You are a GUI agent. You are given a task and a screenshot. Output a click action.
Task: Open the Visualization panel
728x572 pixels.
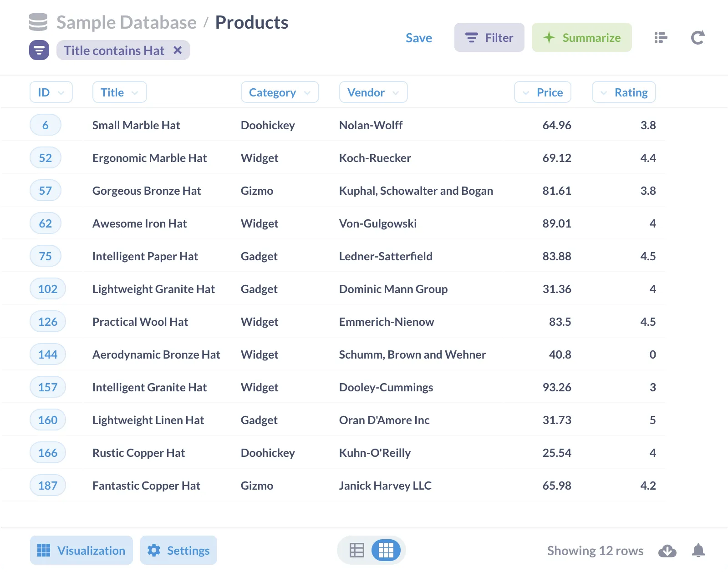81,550
